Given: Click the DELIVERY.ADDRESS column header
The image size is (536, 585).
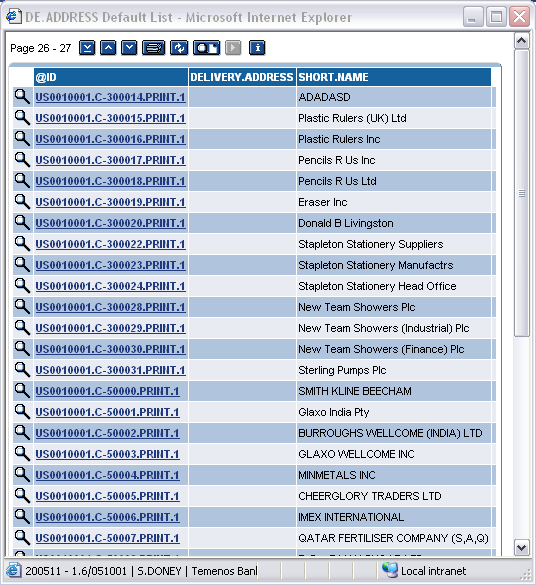Looking at the screenshot, I should pyautogui.click(x=242, y=77).
